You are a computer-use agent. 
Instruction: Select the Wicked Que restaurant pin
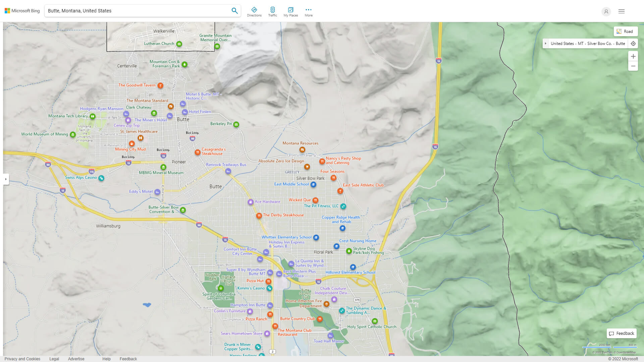315,200
